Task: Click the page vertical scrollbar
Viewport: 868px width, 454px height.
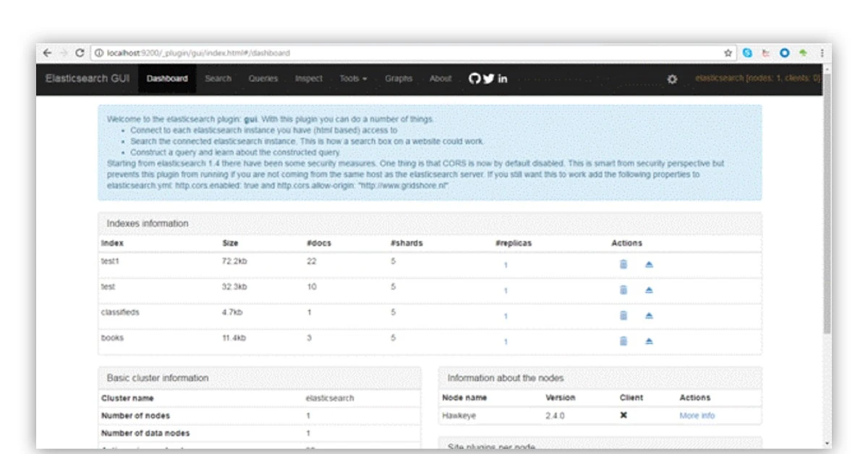Action: click(x=827, y=217)
